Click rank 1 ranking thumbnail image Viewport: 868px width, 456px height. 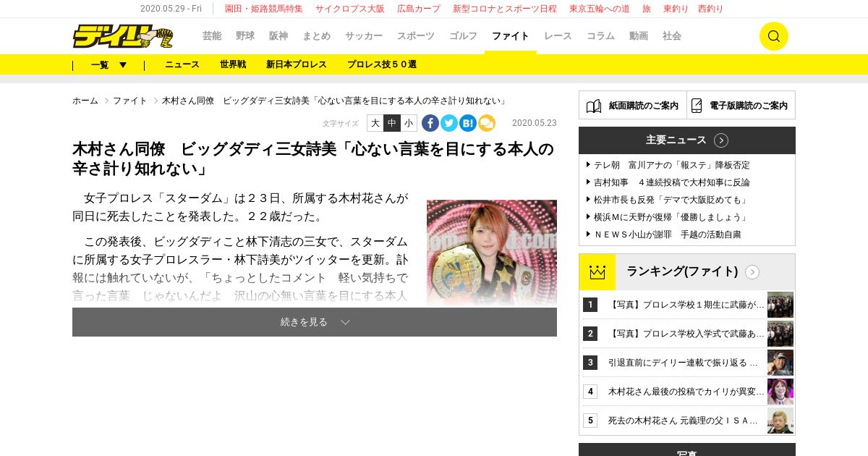coord(780,305)
